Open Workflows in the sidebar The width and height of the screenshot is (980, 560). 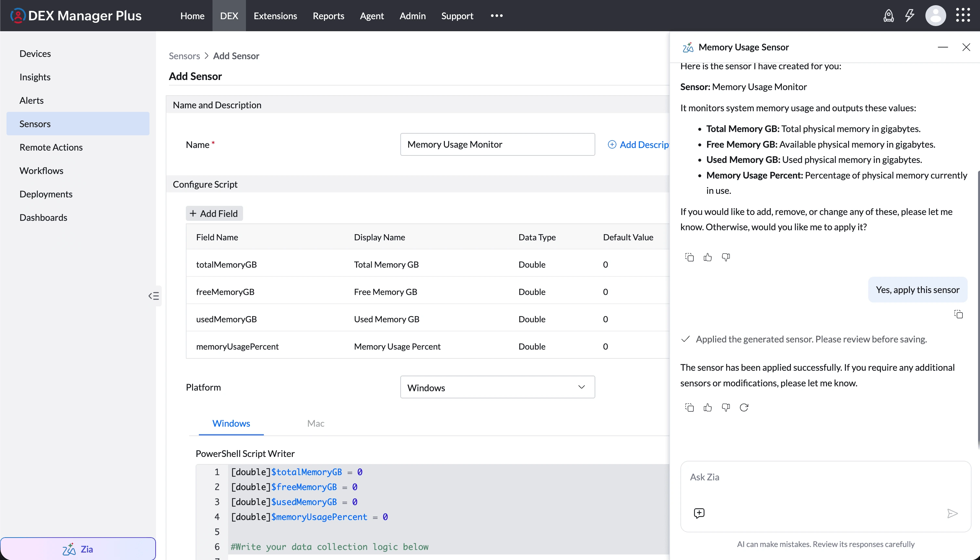(x=78, y=171)
